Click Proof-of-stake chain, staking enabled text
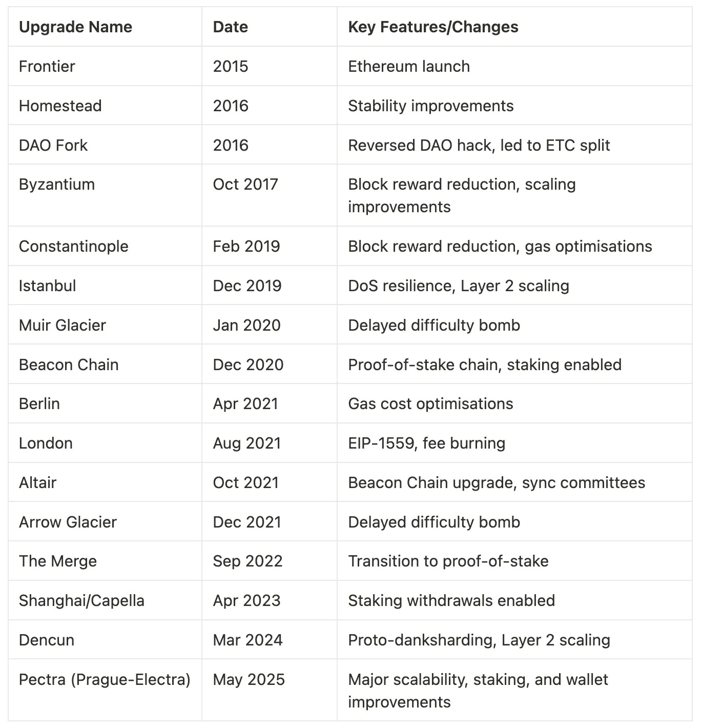The height and width of the screenshot is (728, 702). tap(485, 365)
